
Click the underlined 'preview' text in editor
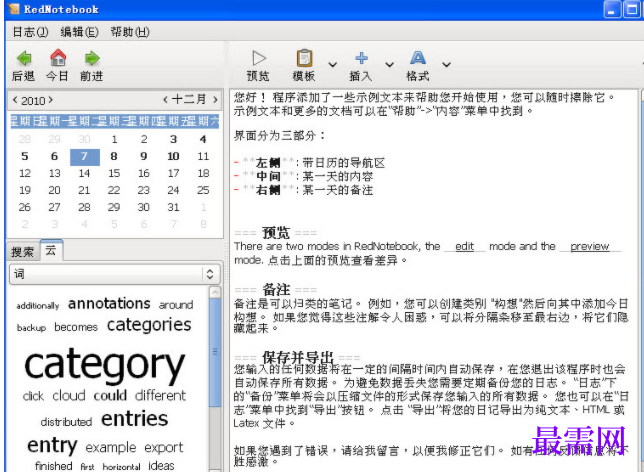590,246
